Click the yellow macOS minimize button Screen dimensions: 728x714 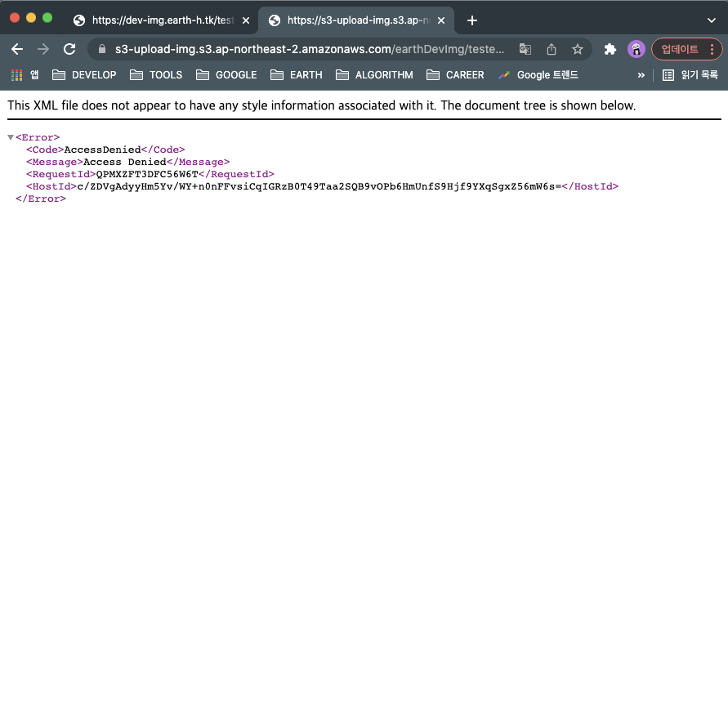(x=31, y=18)
